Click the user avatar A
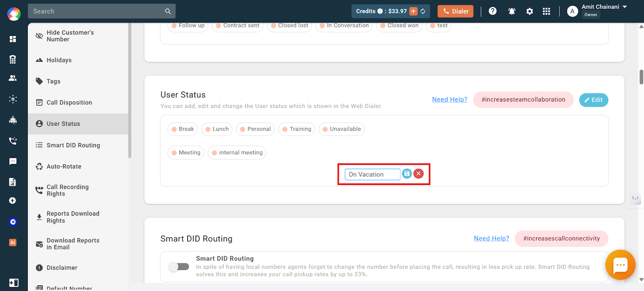The width and height of the screenshot is (644, 291). point(572,11)
